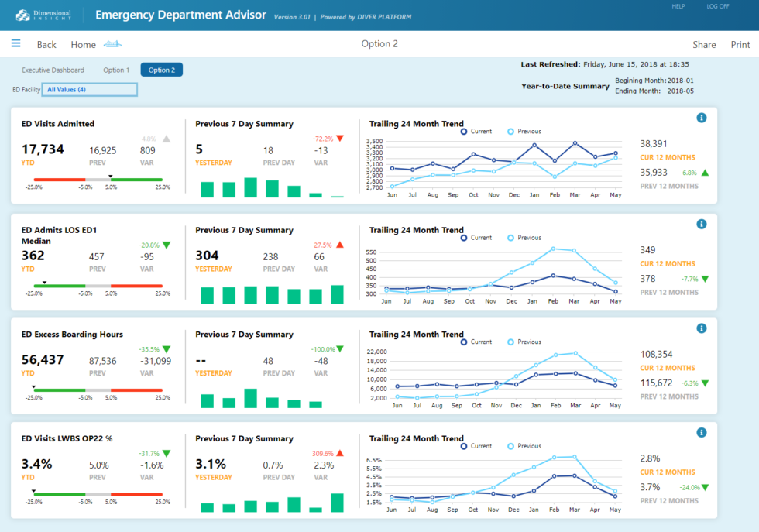Open the ED Facility All Values dropdown
The image size is (759, 532).
click(89, 89)
